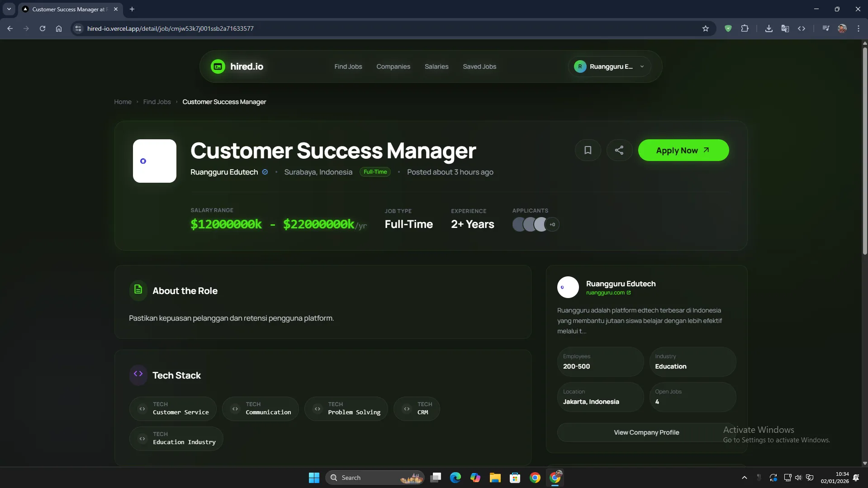Bookmark this page with the star icon

tap(705, 28)
